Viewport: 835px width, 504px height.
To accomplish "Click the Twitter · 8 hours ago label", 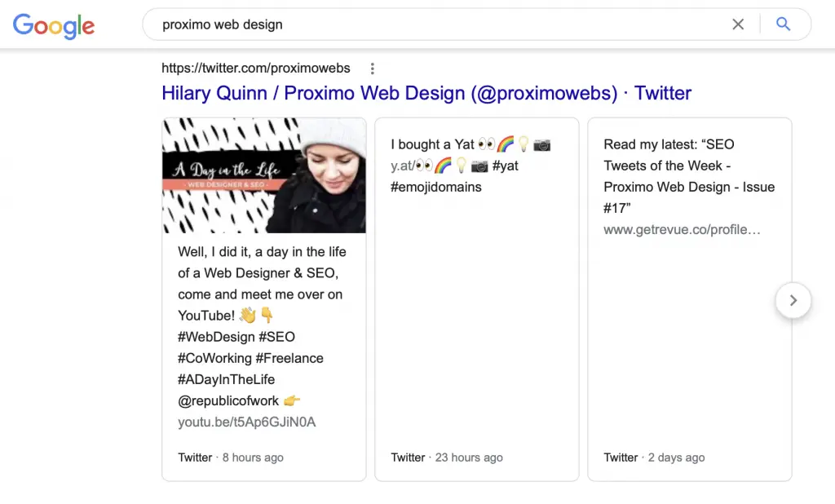I will point(231,458).
